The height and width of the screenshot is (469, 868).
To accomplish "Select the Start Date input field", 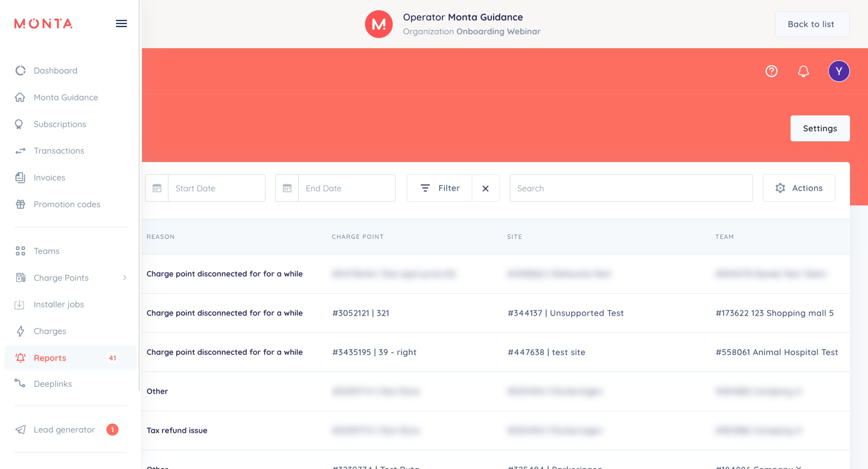I will 216,188.
